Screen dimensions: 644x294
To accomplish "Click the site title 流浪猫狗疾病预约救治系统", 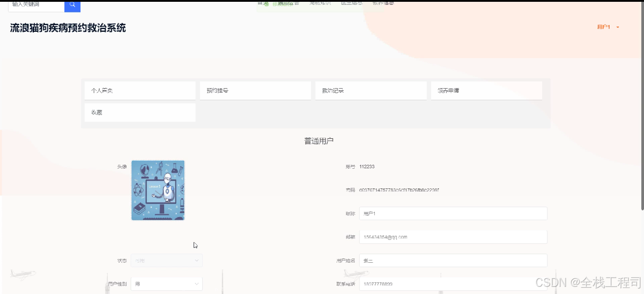I will 68,28.
